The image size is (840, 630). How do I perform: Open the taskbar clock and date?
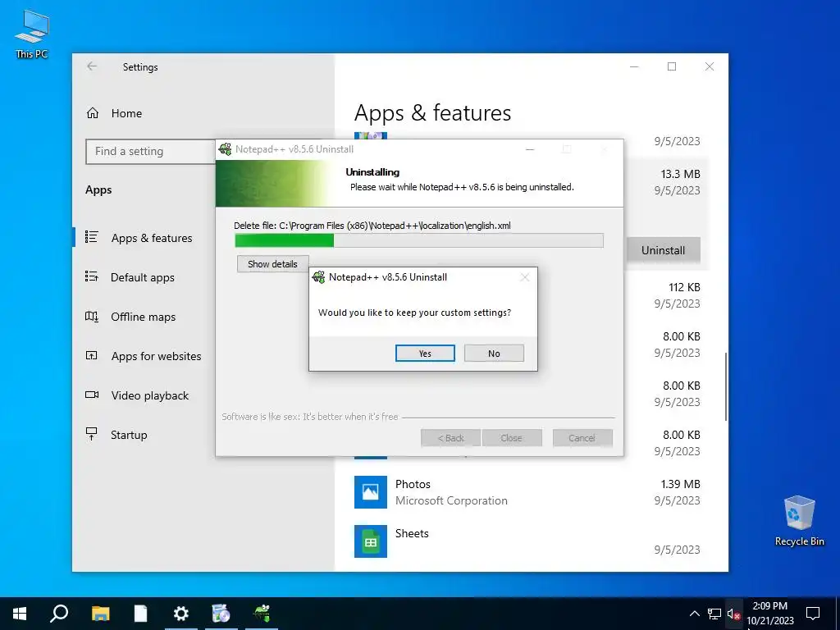(769, 614)
